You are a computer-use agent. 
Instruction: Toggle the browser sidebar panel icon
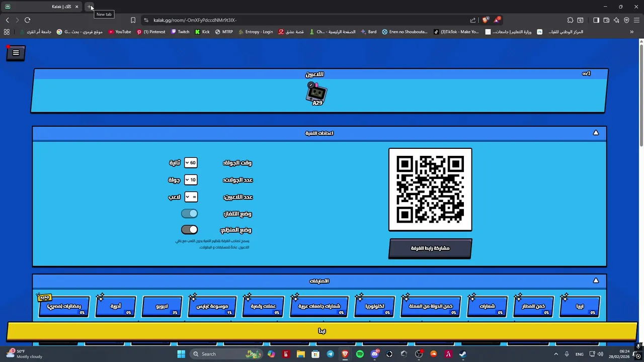click(596, 20)
